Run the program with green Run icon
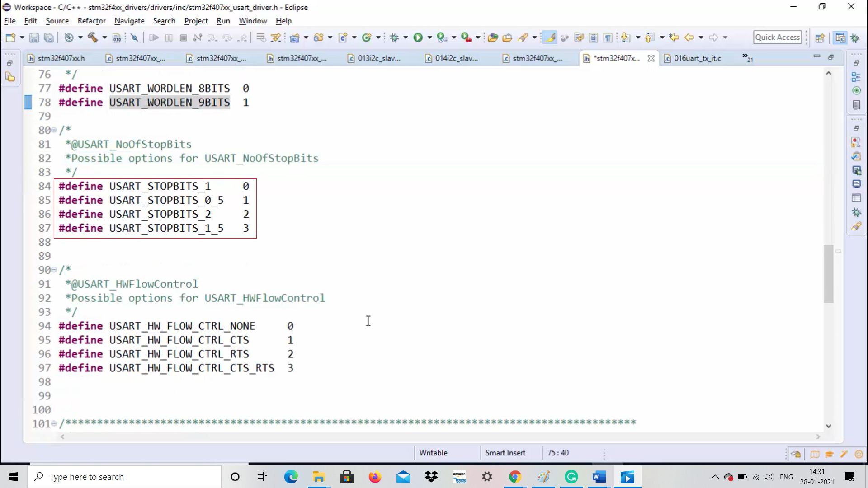This screenshot has width=868, height=488. point(418,38)
